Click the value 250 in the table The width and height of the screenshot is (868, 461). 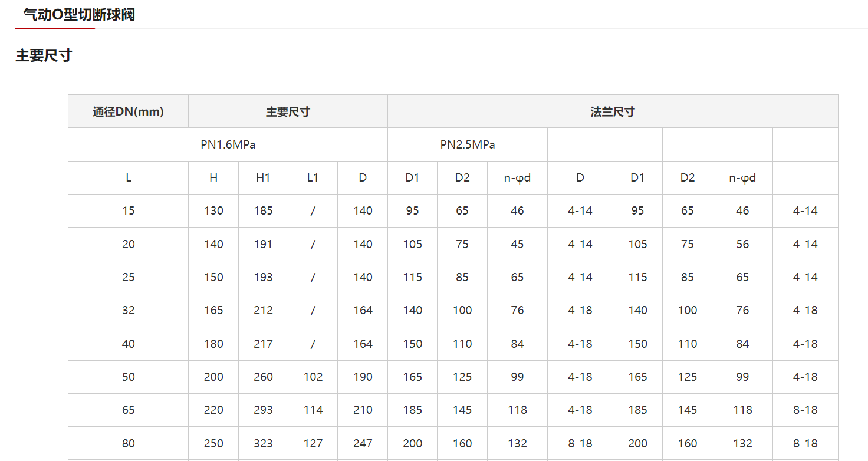[x=213, y=443]
